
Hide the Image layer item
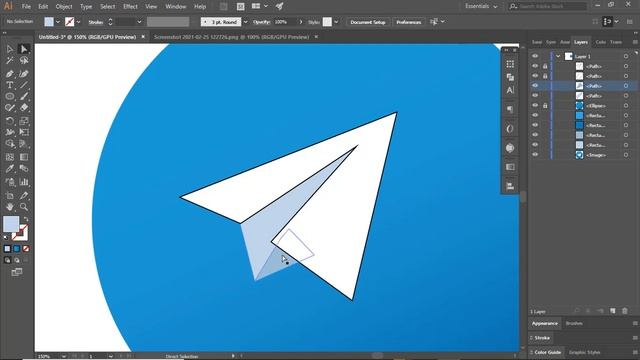[x=535, y=155]
